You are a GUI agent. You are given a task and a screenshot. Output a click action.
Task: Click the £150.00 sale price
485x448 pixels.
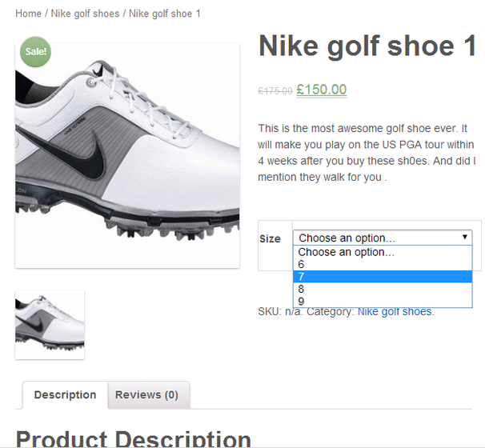pyautogui.click(x=321, y=90)
